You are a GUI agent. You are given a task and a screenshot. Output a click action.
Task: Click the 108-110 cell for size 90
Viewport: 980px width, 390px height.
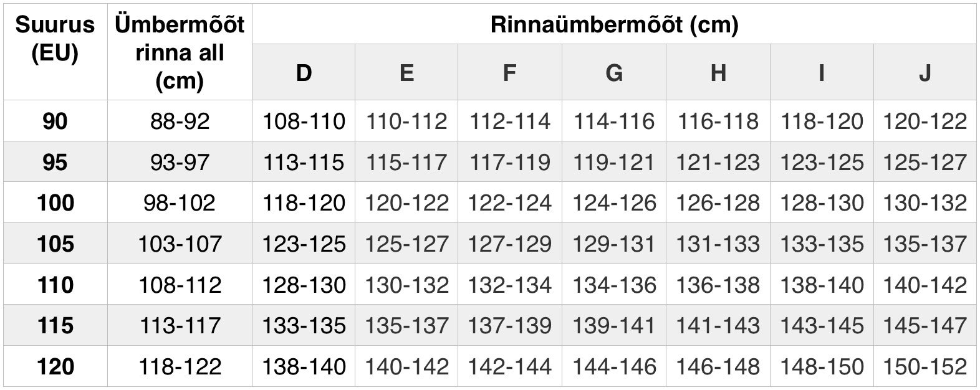[x=304, y=121]
